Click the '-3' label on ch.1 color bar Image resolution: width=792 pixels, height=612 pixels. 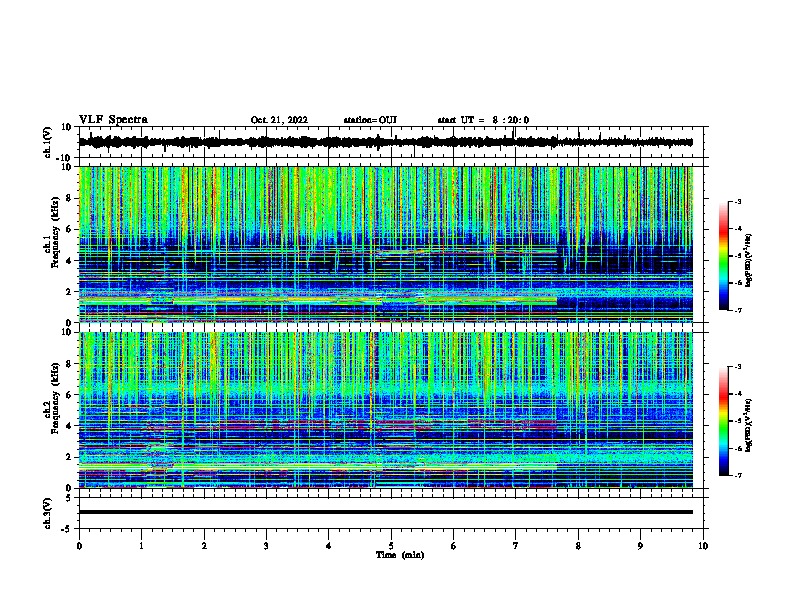[x=737, y=201]
